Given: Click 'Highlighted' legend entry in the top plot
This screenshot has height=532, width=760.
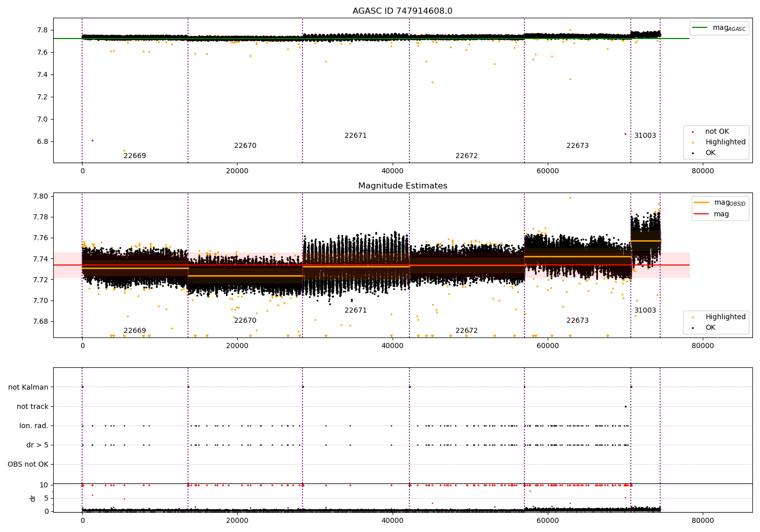Looking at the screenshot, I should pos(725,142).
